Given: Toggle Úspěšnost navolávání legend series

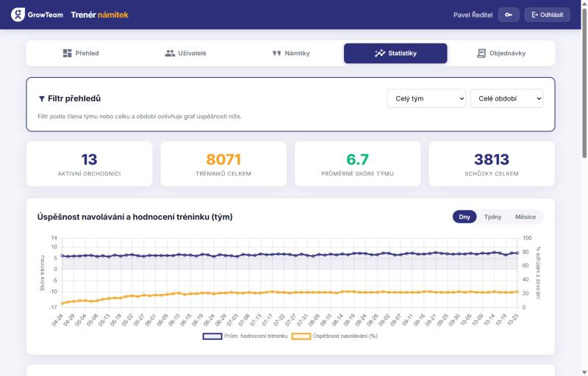Looking at the screenshot, I should [x=335, y=336].
